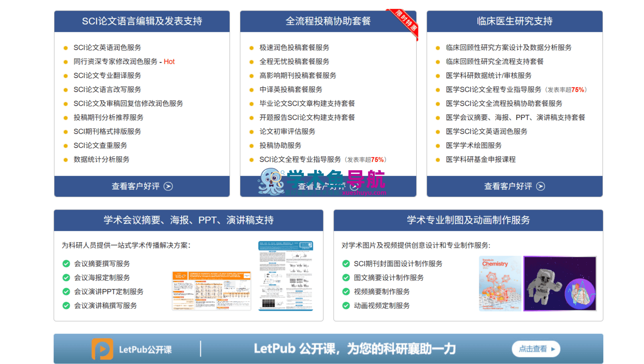Screen dimensions: 644x364
Task: Open 临床回顾性研究全流程支持套餐 link
Action: pos(494,62)
